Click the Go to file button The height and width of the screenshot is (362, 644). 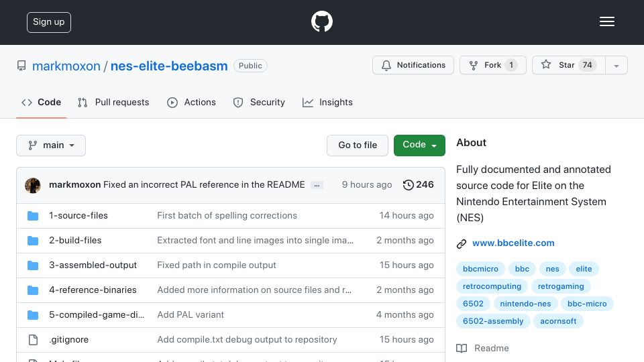tap(358, 145)
